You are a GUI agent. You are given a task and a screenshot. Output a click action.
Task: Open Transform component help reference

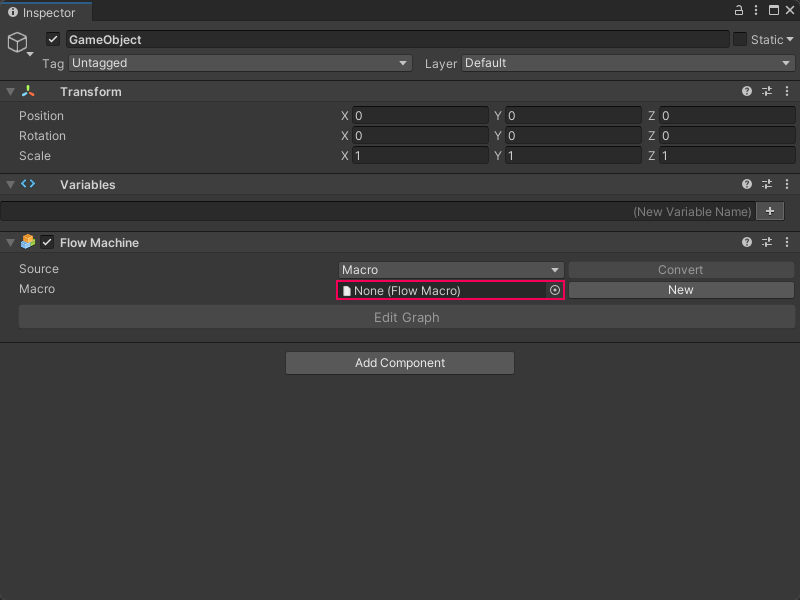[747, 91]
